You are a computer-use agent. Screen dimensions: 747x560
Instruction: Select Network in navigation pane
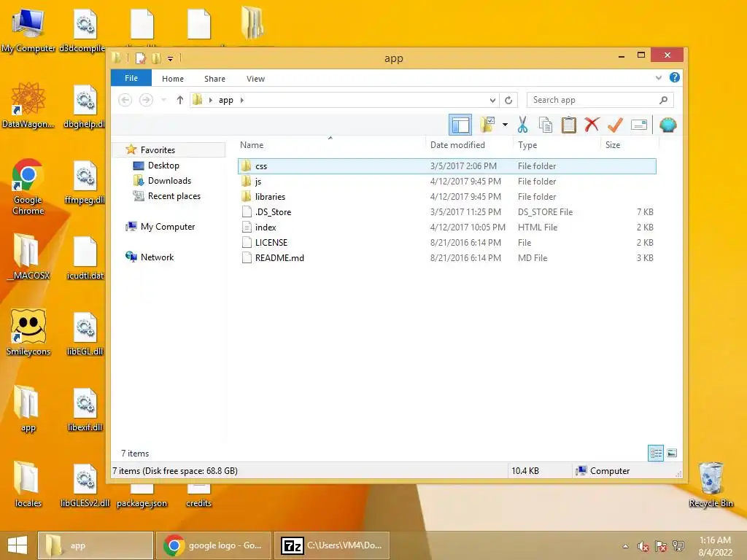[x=158, y=257]
